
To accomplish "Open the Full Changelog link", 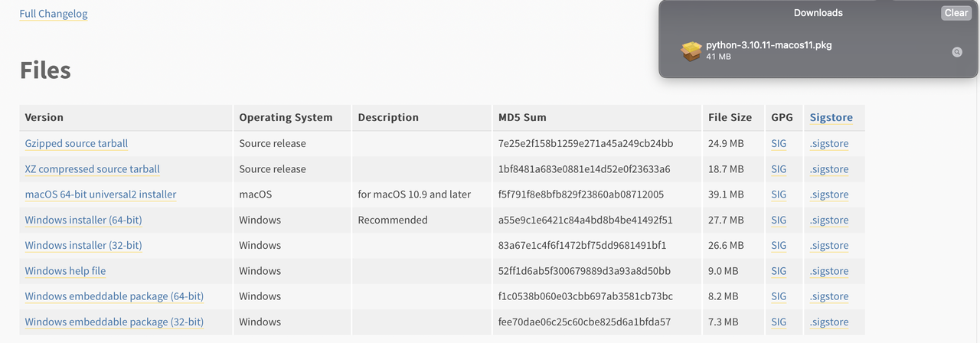I will pos(54,14).
